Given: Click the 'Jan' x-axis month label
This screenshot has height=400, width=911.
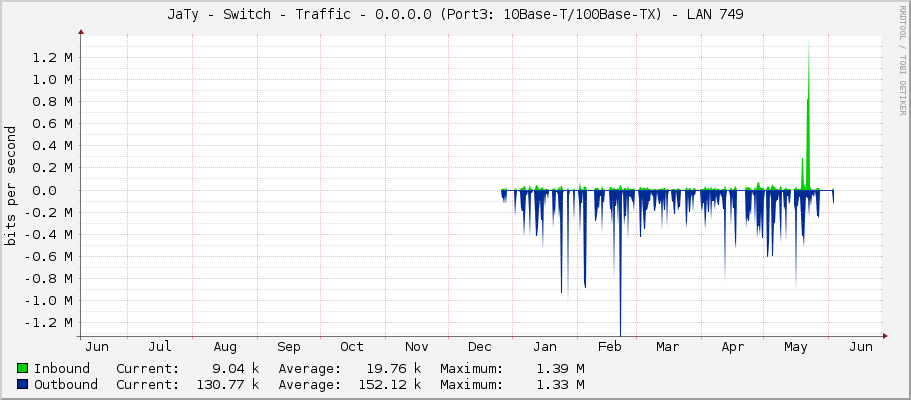Looking at the screenshot, I should click(x=544, y=347).
